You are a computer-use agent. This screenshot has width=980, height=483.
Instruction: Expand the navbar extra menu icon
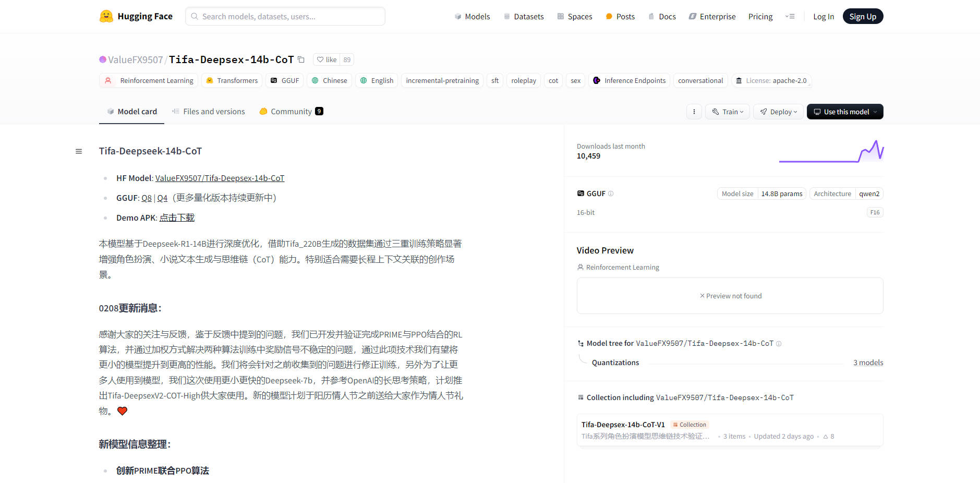(x=790, y=17)
